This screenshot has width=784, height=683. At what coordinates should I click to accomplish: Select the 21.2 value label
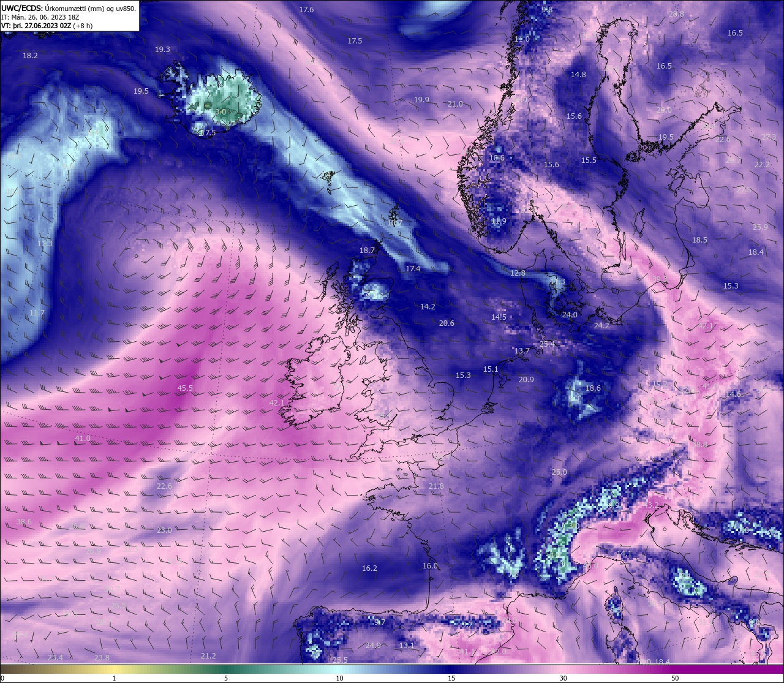point(208,656)
